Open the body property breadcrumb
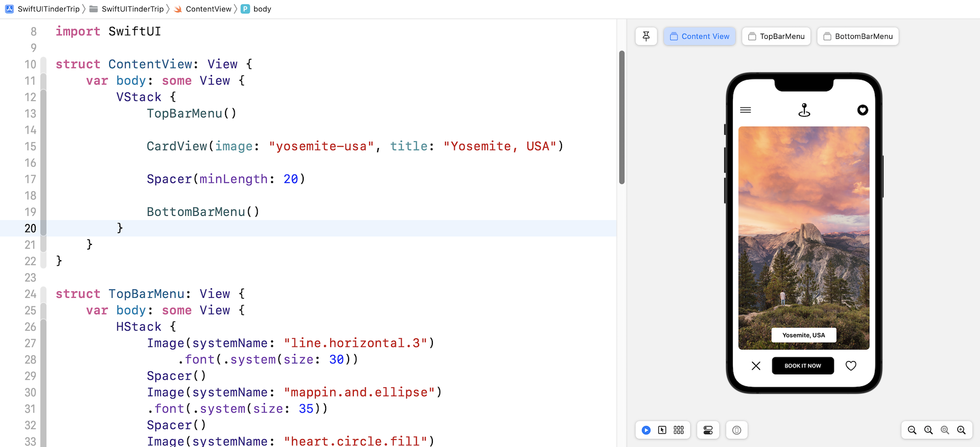Screen dimensions: 980x447 pyautogui.click(x=256, y=9)
